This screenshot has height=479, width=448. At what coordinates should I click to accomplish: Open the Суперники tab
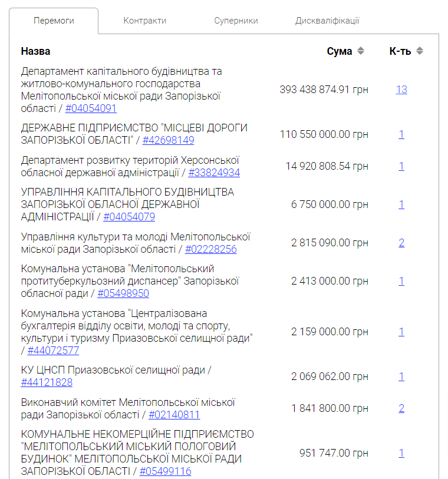[x=236, y=21]
